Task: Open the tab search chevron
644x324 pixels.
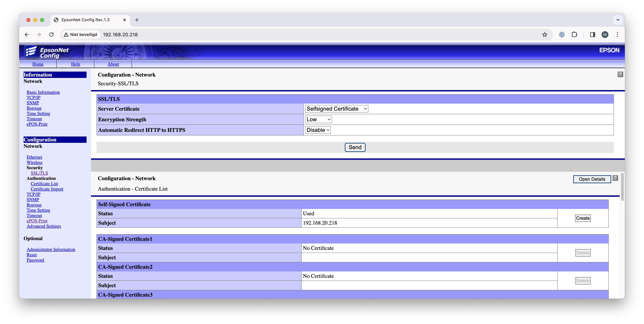Action: 618,20
